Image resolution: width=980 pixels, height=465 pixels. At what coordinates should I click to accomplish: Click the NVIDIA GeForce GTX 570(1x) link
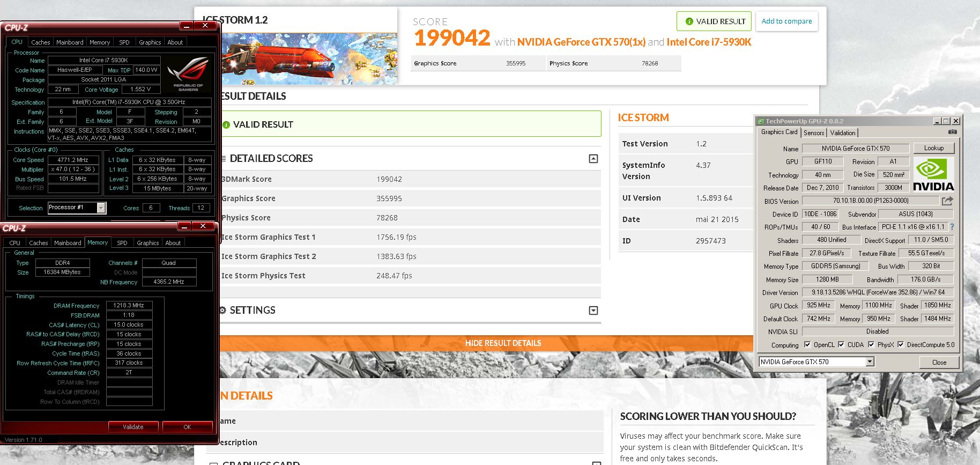point(581,42)
